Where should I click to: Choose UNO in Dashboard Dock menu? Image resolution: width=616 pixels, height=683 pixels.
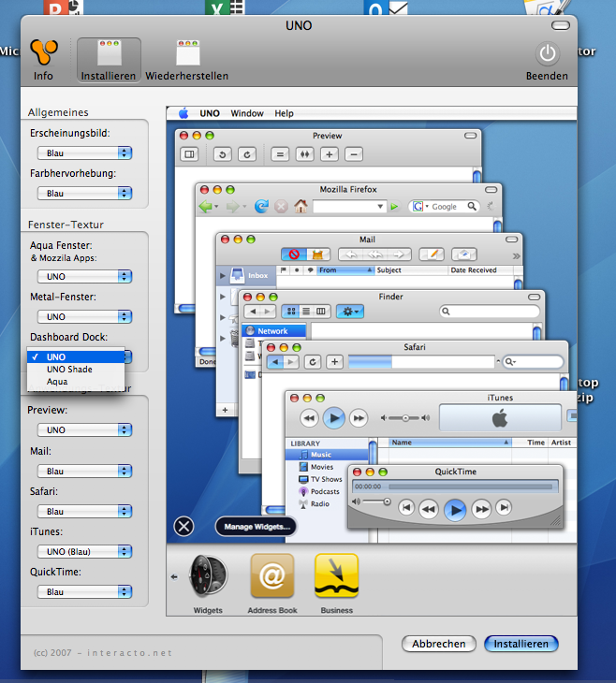point(76,356)
